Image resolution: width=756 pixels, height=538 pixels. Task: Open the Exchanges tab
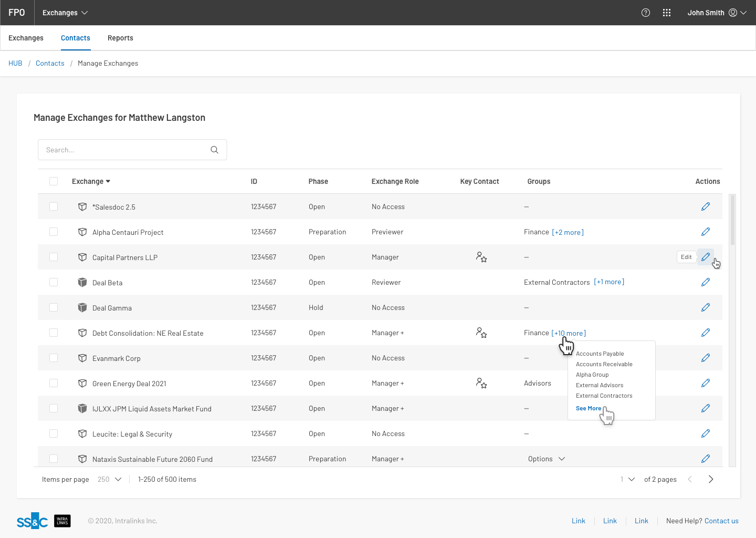point(26,38)
